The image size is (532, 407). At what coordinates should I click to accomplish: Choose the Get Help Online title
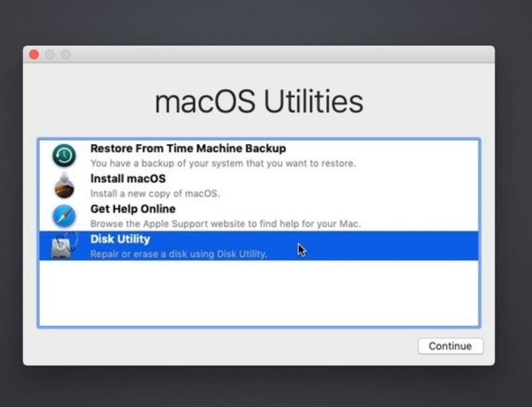click(x=133, y=209)
